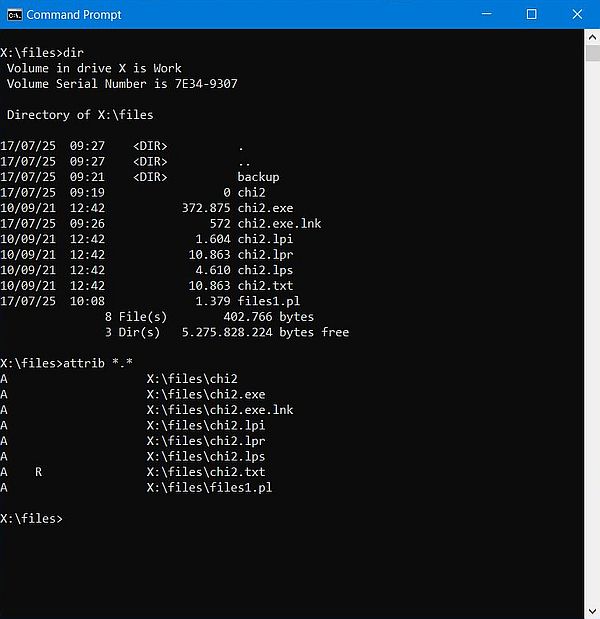Click the size value 572

pos(220,223)
